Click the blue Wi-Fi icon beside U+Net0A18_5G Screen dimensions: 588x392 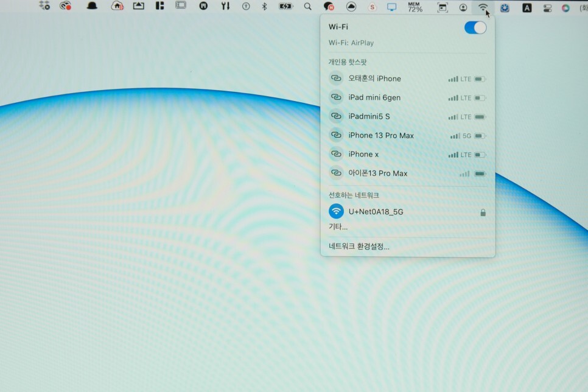336,212
